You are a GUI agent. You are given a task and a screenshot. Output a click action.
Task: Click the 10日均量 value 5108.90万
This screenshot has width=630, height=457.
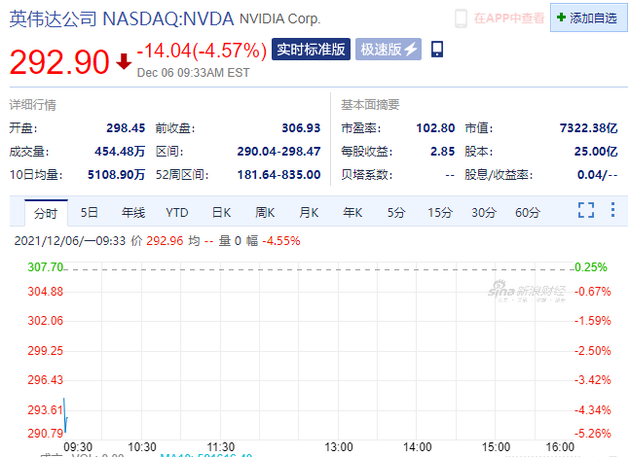(116, 175)
